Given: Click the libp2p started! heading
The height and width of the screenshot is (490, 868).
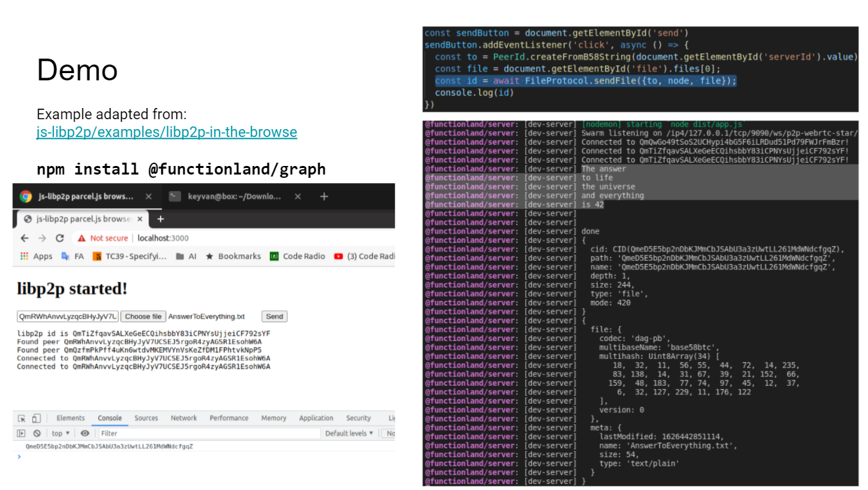Looking at the screenshot, I should [72, 288].
